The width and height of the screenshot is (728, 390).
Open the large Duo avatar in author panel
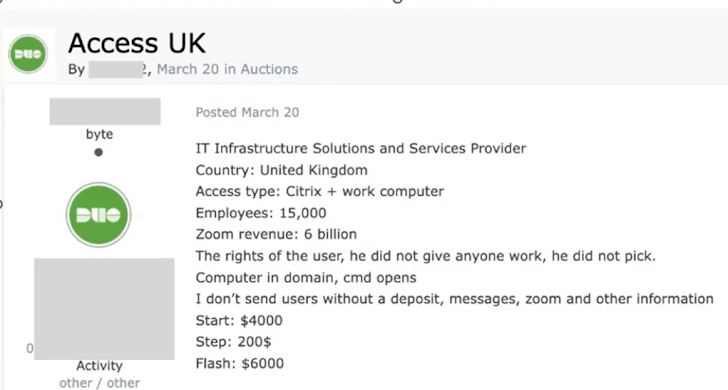coord(98,214)
